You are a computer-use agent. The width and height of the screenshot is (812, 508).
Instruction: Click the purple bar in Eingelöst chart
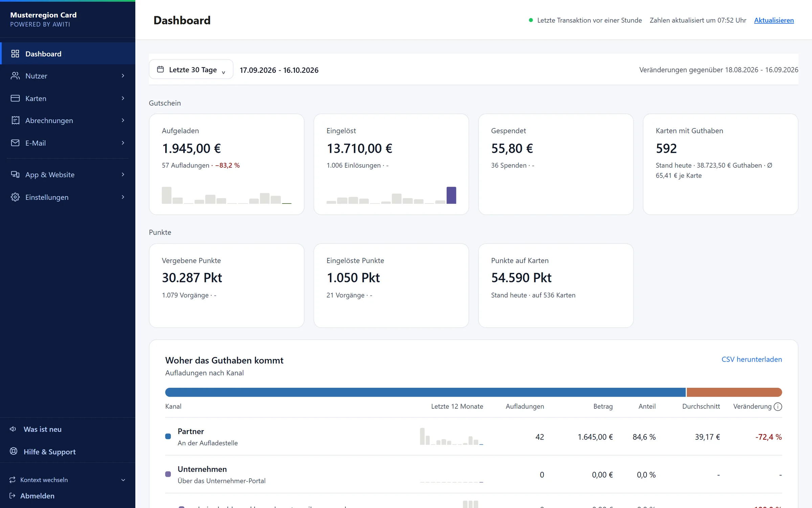(451, 195)
